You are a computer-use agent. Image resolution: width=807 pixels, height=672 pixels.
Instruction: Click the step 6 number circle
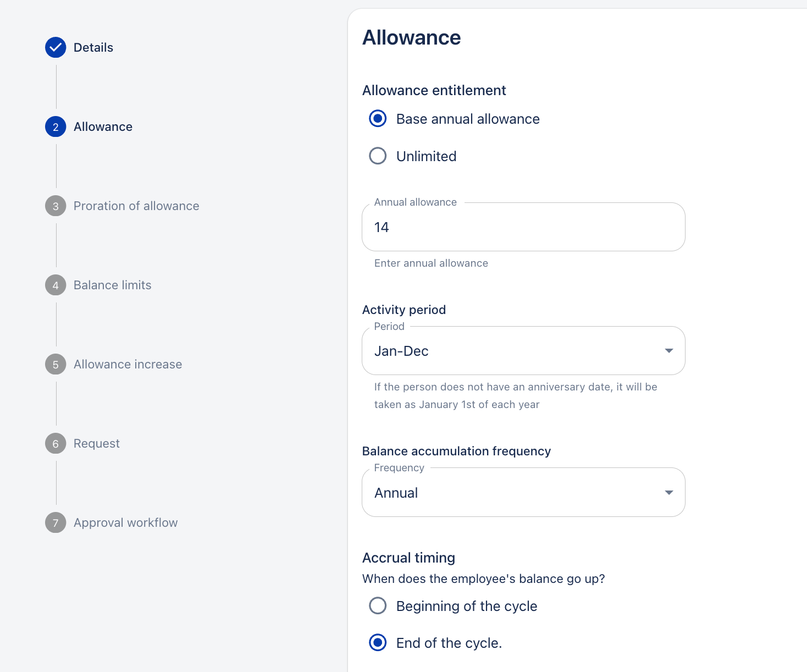[56, 443]
